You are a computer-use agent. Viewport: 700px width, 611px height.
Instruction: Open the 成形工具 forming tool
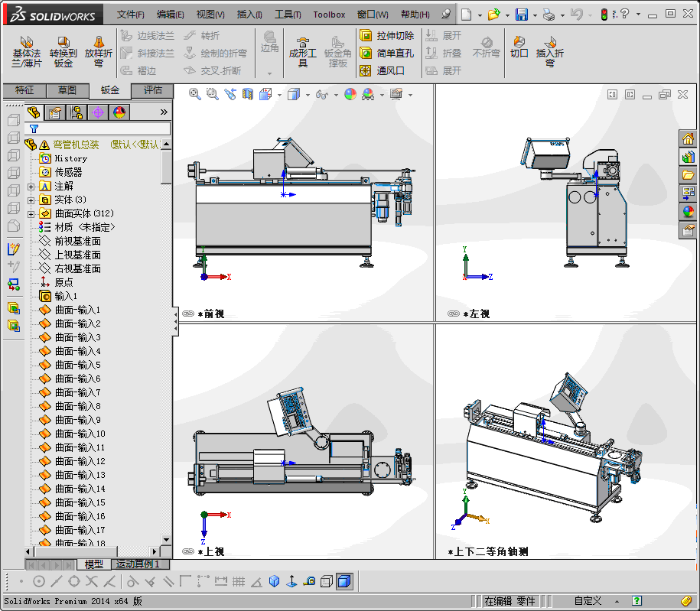302,52
